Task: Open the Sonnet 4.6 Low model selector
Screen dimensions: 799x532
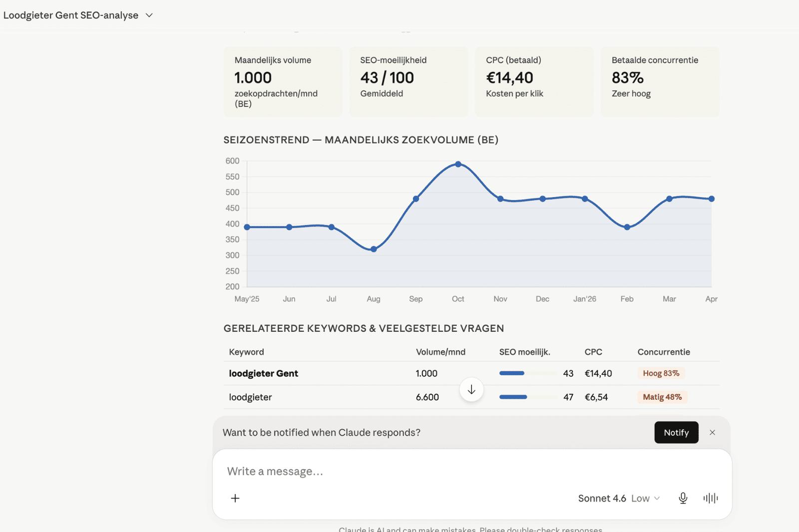Action: pos(619,498)
